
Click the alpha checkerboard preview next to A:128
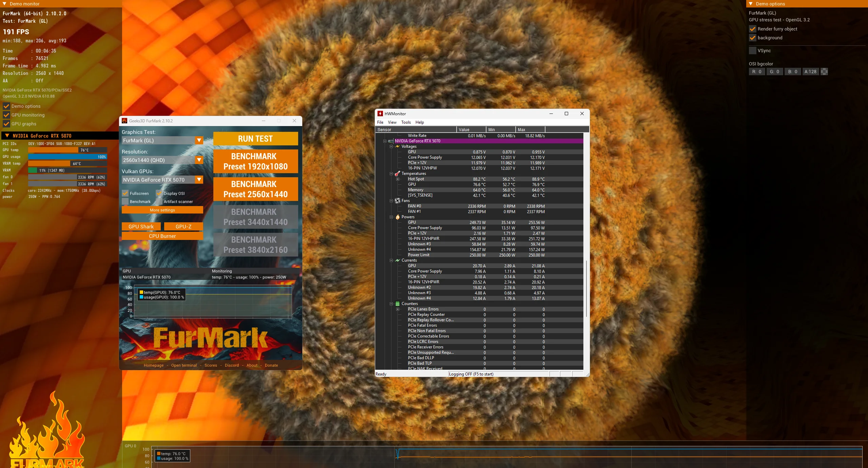point(824,72)
